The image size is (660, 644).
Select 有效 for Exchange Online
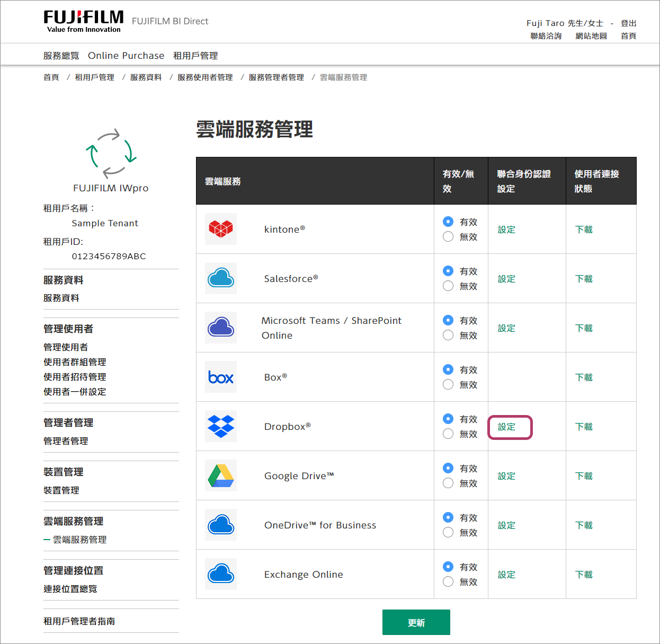pos(448,567)
